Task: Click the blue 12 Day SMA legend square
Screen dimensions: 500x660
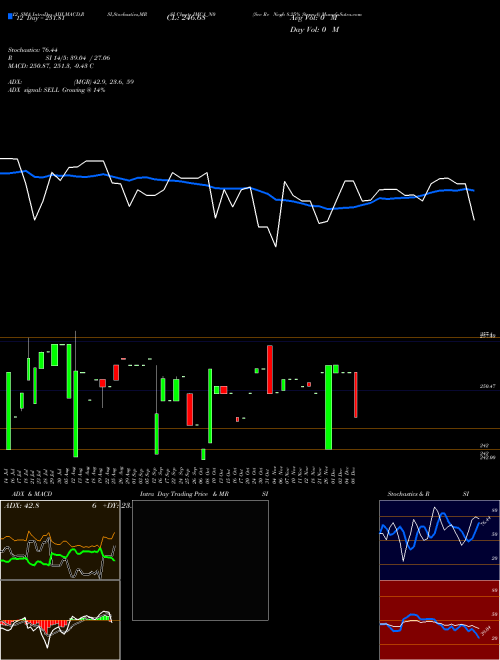Action: coord(10,17)
